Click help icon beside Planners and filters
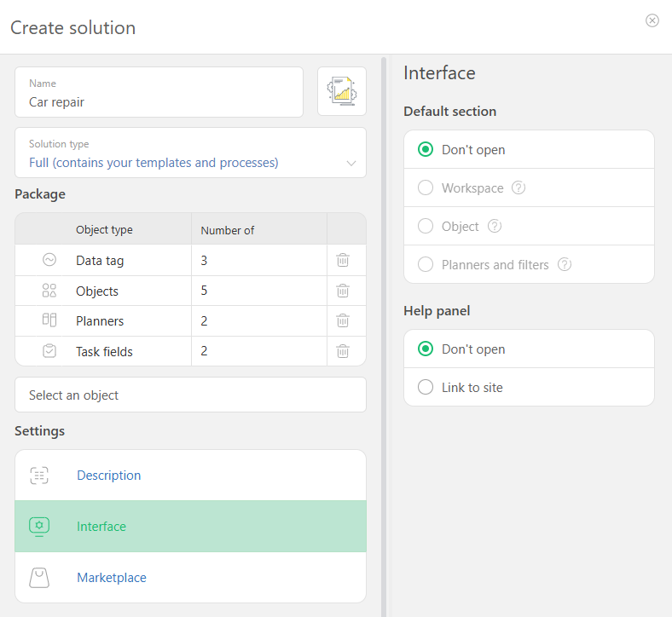The image size is (672, 617). (565, 265)
